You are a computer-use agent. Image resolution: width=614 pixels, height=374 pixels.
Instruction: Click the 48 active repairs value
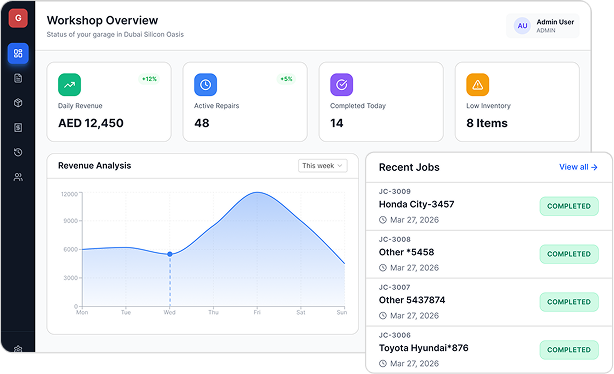click(202, 123)
